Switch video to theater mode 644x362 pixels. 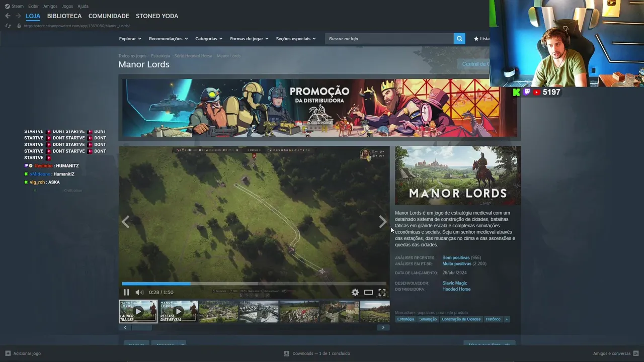pyautogui.click(x=369, y=292)
